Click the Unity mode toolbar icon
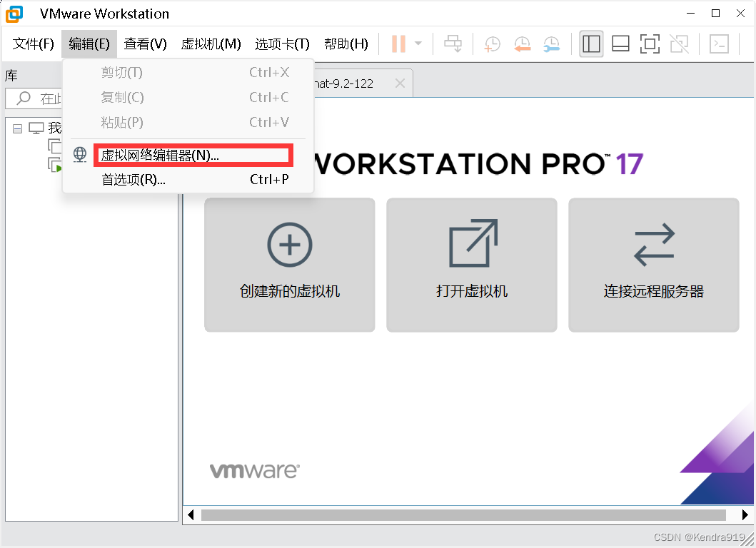 [x=680, y=44]
